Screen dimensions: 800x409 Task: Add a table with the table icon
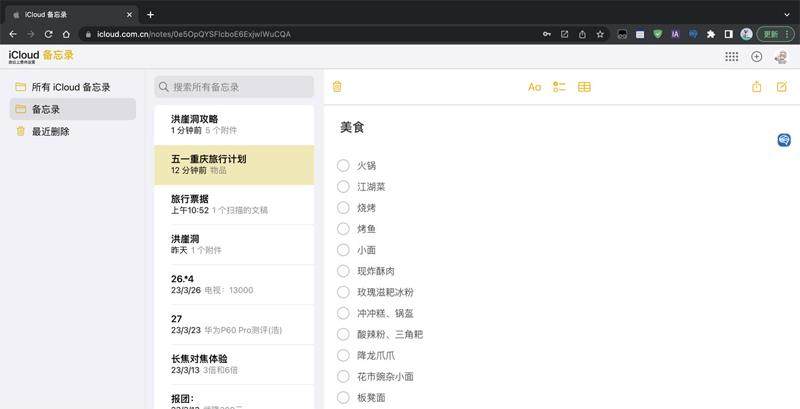point(584,87)
